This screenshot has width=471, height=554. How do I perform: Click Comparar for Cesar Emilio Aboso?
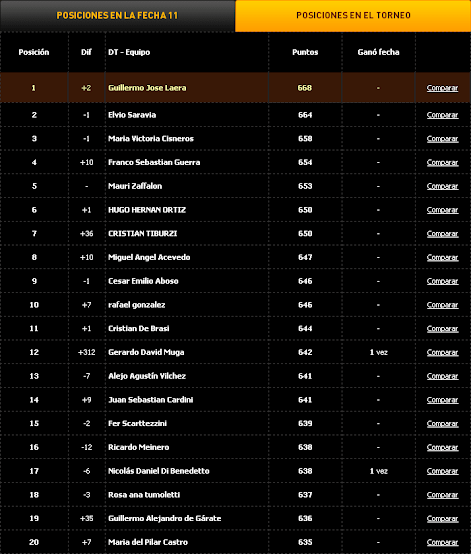point(442,281)
